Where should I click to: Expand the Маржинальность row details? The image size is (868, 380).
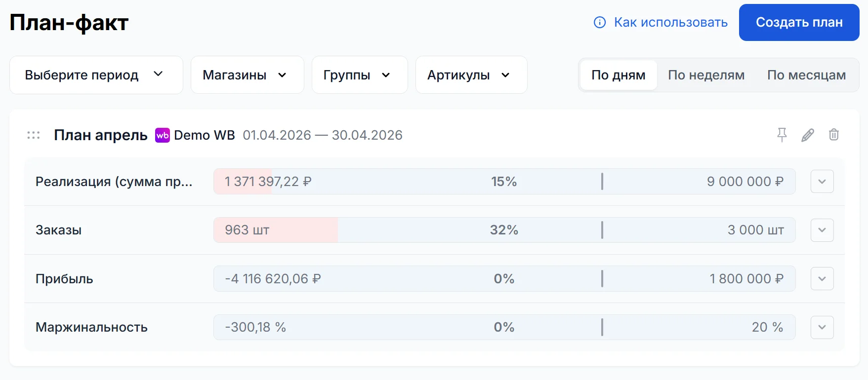coord(822,327)
